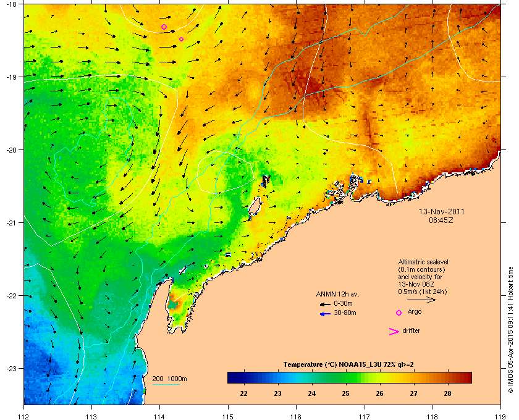Click the Temperature NOAA15_L3U colorbar title
Viewport: 519px width, 420px height.
(348, 365)
